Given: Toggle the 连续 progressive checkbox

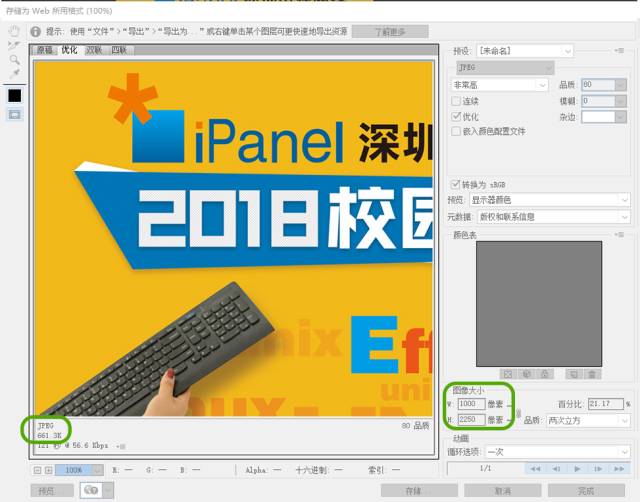Looking at the screenshot, I should (456, 101).
